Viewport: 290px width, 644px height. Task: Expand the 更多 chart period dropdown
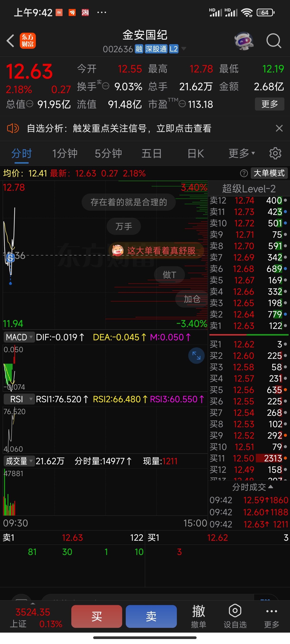tap(242, 153)
